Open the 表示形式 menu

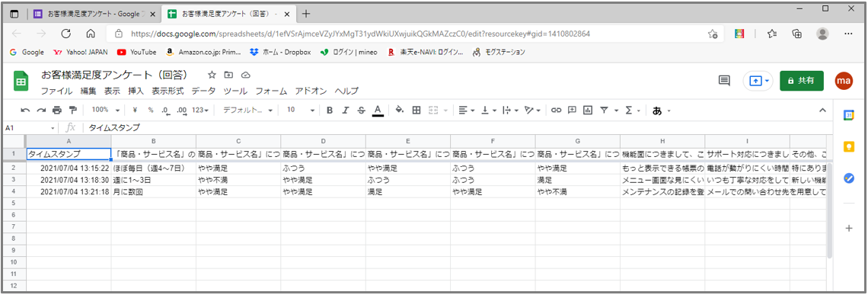(x=168, y=91)
